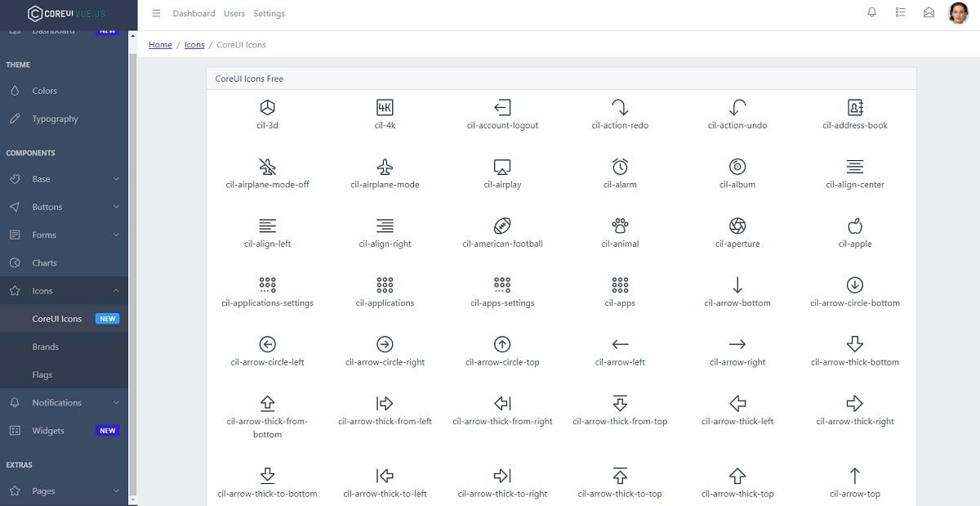Click the cil-align-left icon
The height and width of the screenshot is (506, 980).
point(267,226)
